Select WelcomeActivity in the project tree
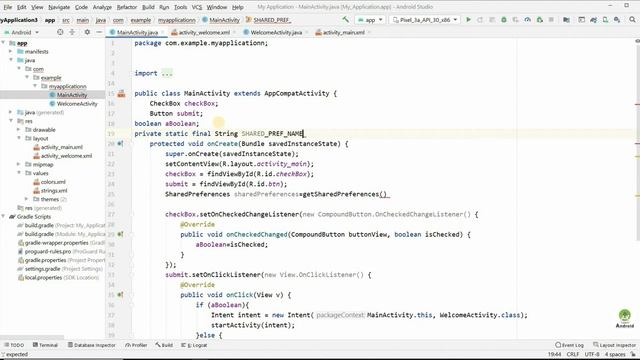The width and height of the screenshot is (640, 360). pos(73,104)
